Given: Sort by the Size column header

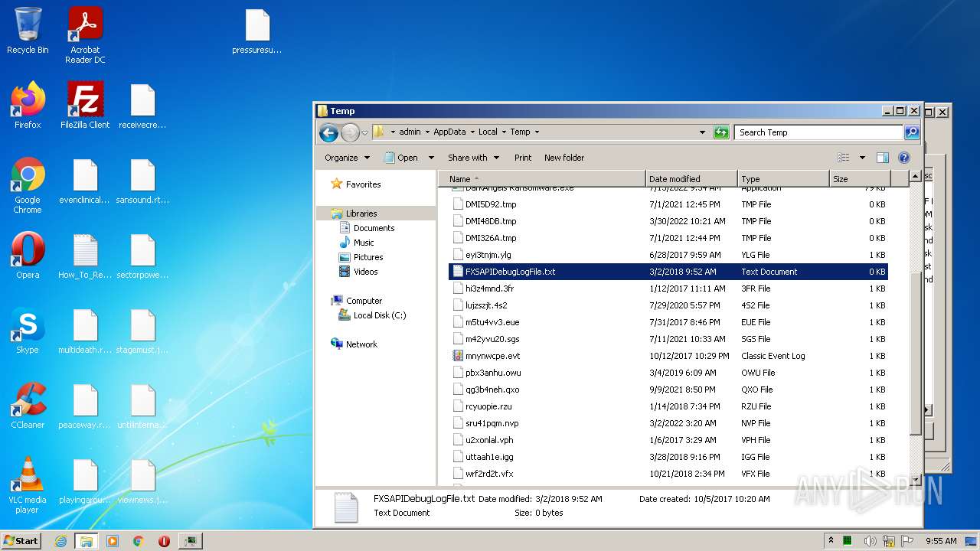Looking at the screenshot, I should pos(861,179).
